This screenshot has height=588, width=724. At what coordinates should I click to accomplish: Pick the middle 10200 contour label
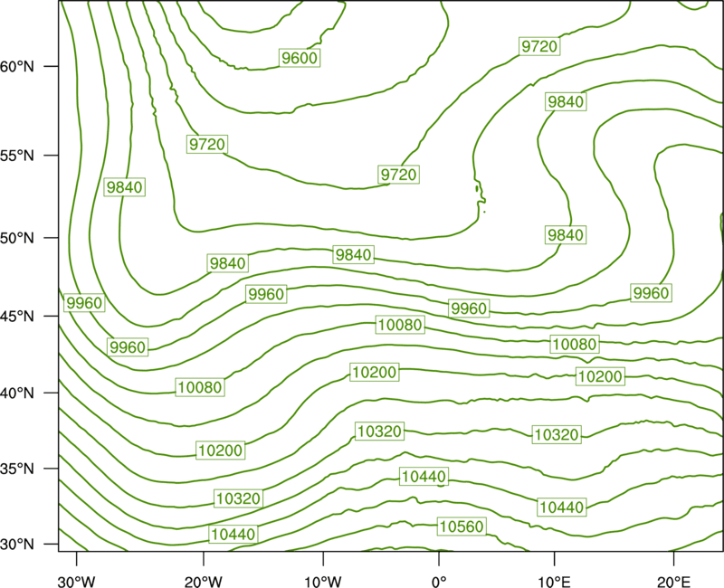374,372
